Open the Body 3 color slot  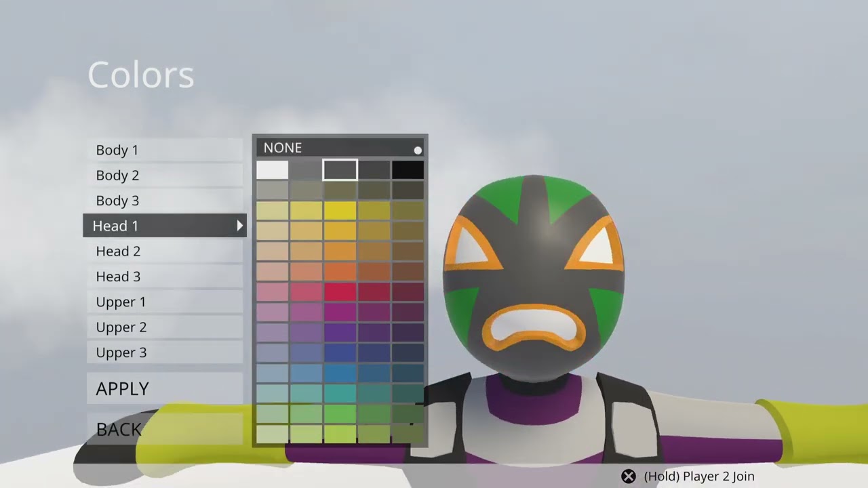[165, 201]
